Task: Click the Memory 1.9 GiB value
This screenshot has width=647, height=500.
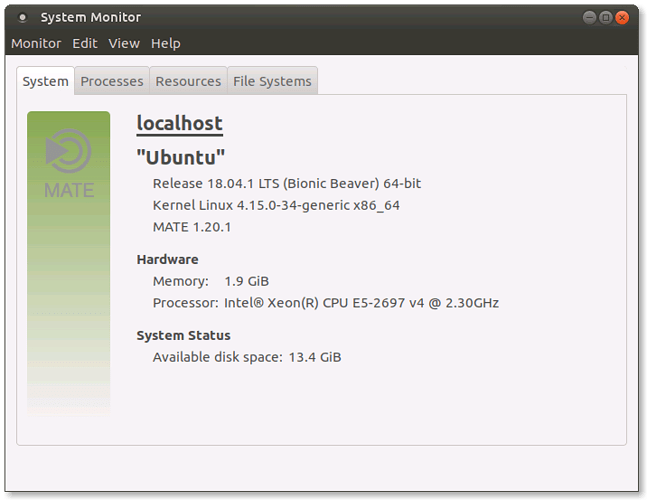Action: 246,281
